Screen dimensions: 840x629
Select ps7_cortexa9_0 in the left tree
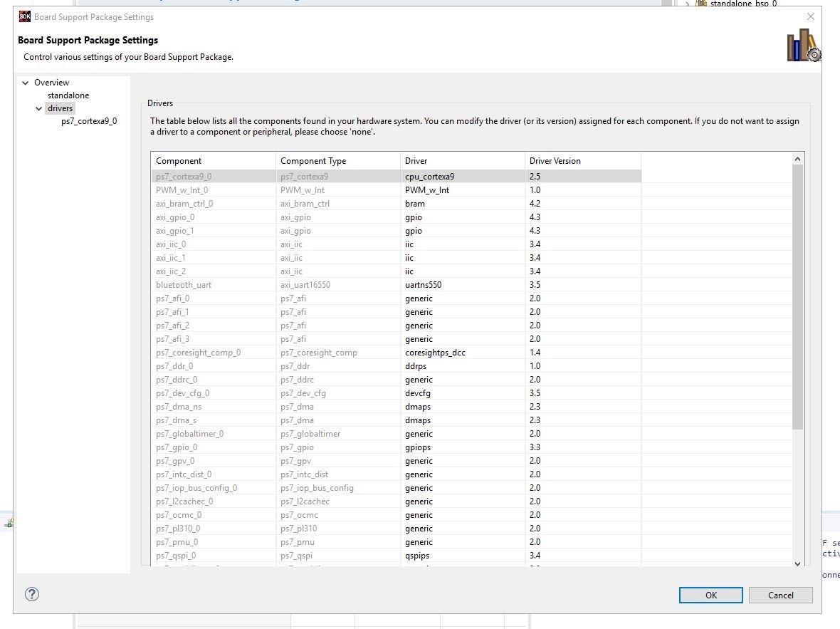pyautogui.click(x=89, y=121)
